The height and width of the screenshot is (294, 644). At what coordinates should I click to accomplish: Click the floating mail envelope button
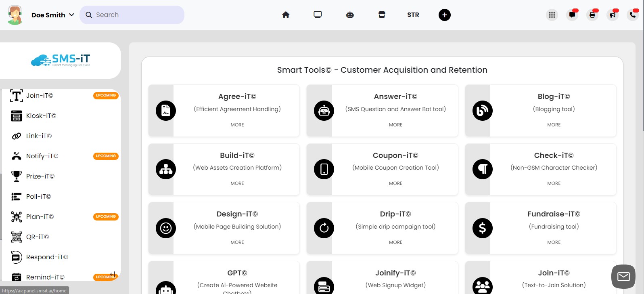click(623, 277)
